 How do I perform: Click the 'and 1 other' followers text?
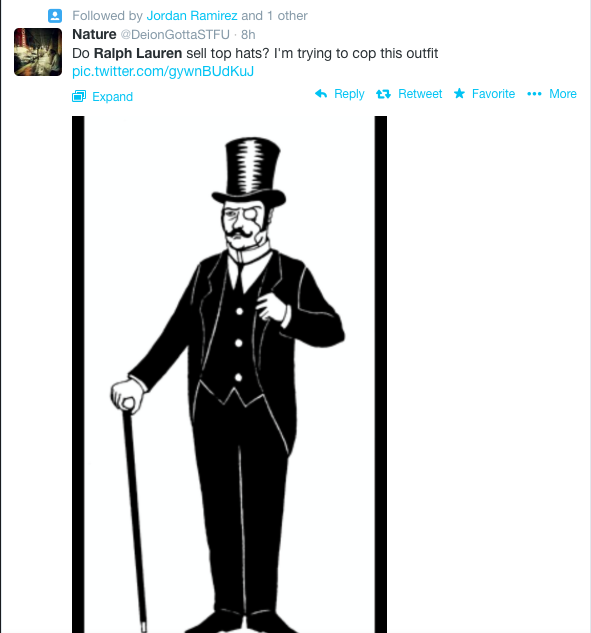click(275, 16)
